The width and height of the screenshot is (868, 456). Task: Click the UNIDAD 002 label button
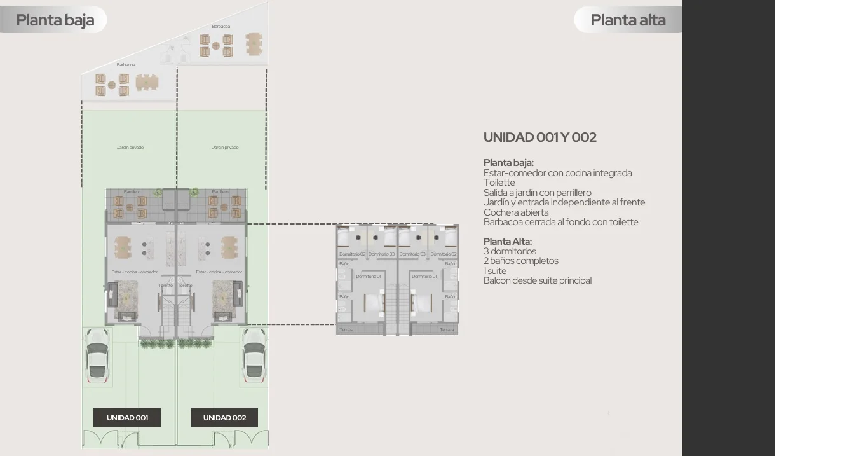click(x=224, y=418)
